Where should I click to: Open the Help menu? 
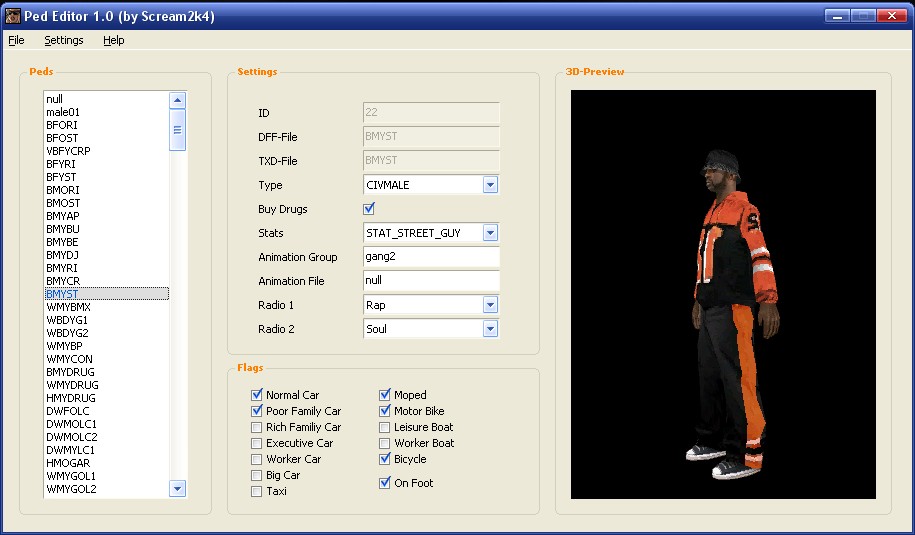pyautogui.click(x=113, y=40)
